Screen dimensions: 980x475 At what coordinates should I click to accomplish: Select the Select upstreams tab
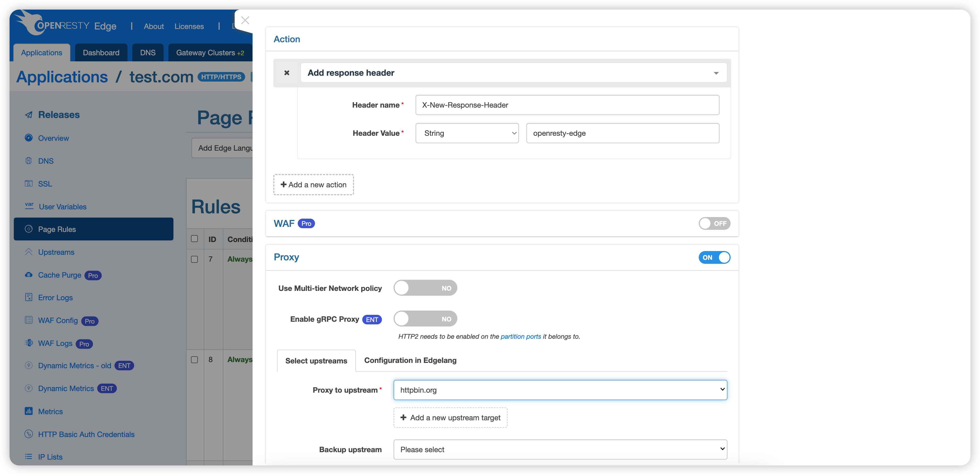click(316, 361)
